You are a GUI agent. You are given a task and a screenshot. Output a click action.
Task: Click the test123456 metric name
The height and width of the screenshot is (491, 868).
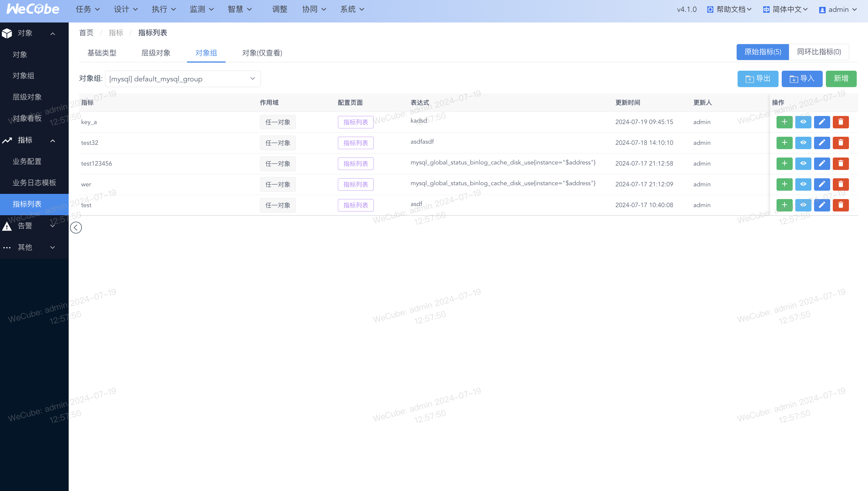tap(96, 164)
